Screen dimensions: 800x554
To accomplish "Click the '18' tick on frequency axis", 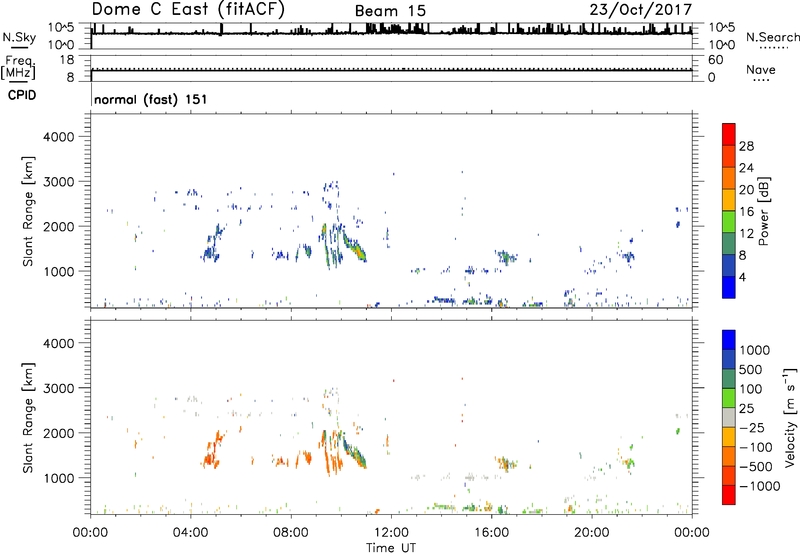I will click(x=67, y=60).
